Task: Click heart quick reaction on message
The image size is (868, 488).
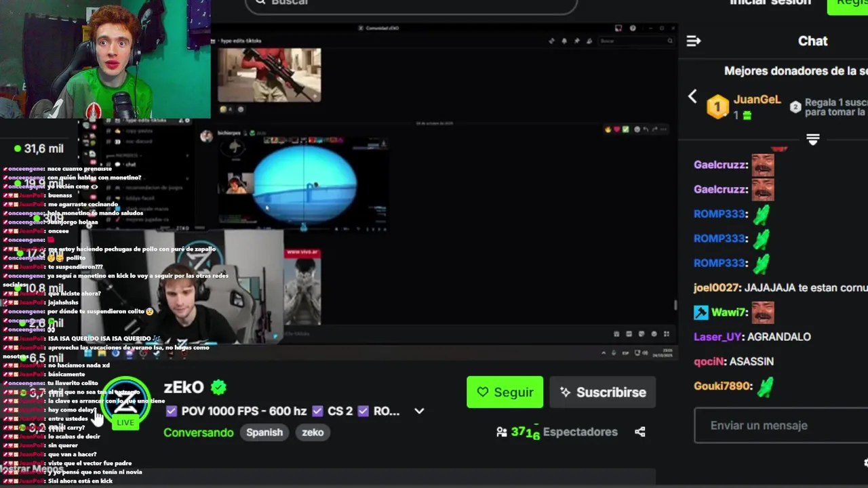Action: point(616,129)
